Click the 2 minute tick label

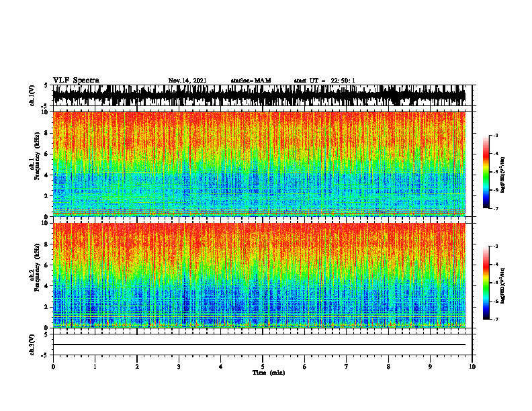(x=137, y=367)
